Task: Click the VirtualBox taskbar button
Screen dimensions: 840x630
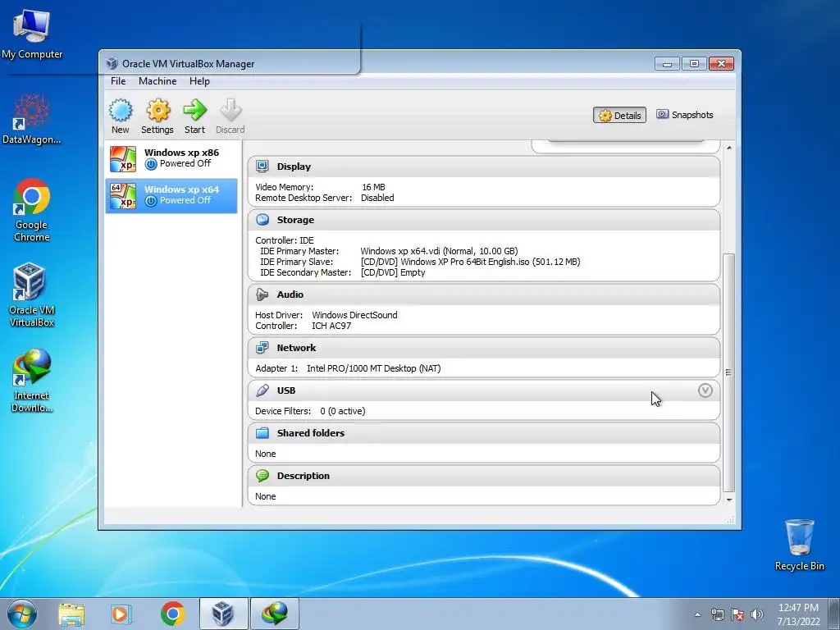Action: pyautogui.click(x=223, y=614)
